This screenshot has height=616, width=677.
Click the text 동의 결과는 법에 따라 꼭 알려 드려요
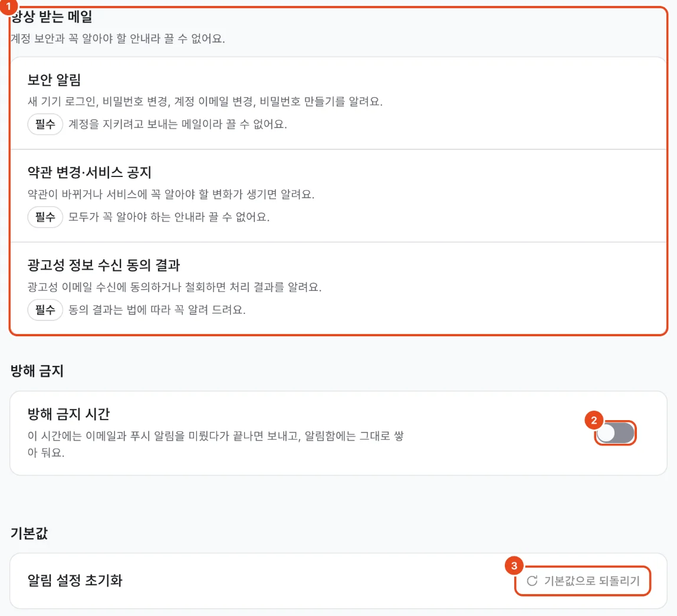coord(157,310)
